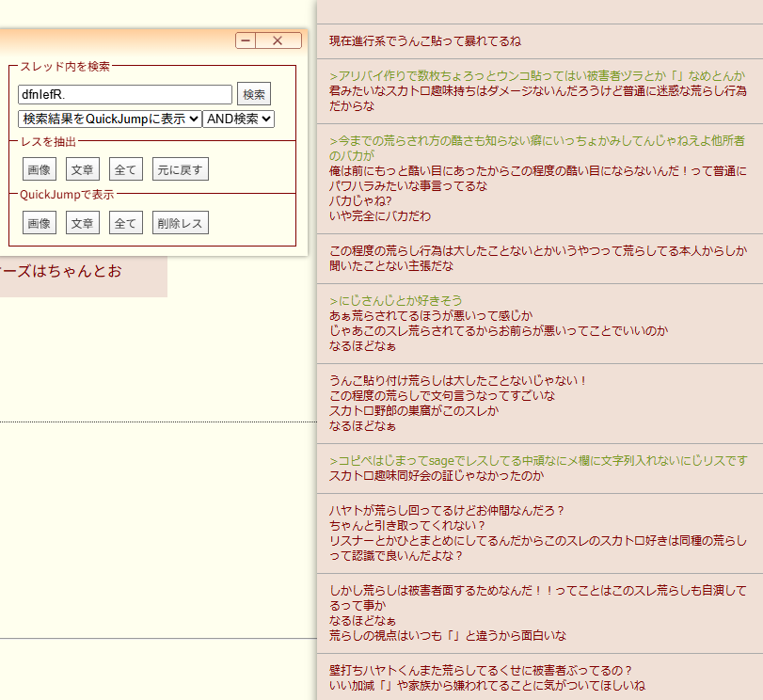Image resolution: width=763 pixels, height=700 pixels.
Task: Expand the AND検索 mode dropdown
Action: click(x=238, y=119)
